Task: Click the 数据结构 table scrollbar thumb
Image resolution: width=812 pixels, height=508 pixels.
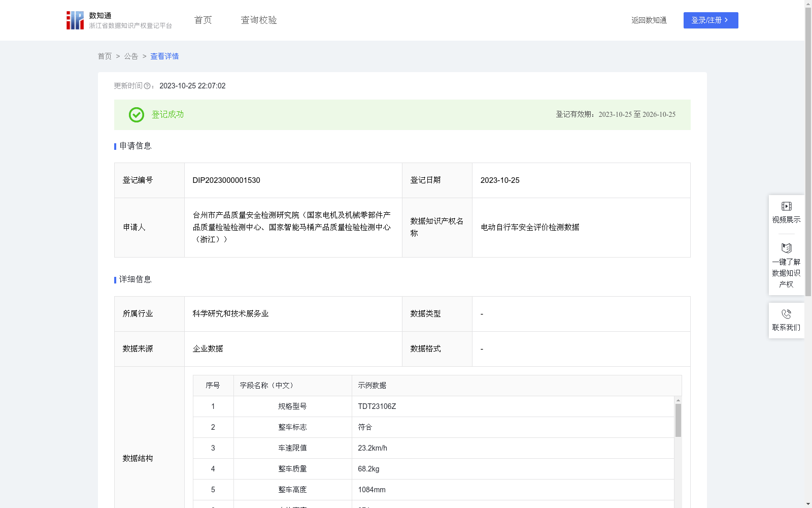Action: click(x=678, y=420)
